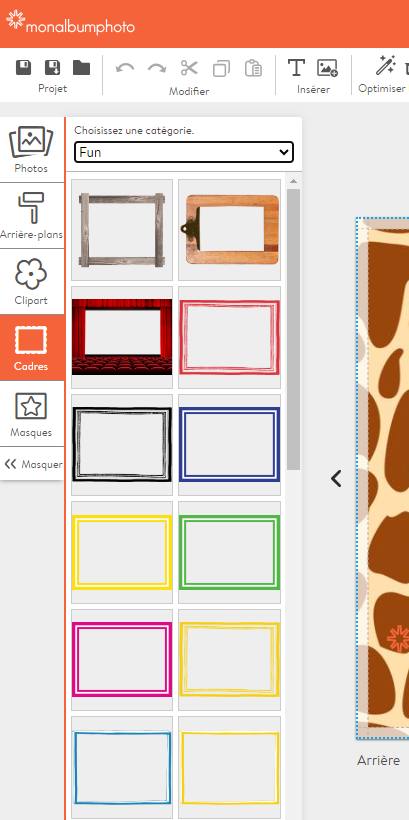Activate the magic wand Optimiser tool

385,66
